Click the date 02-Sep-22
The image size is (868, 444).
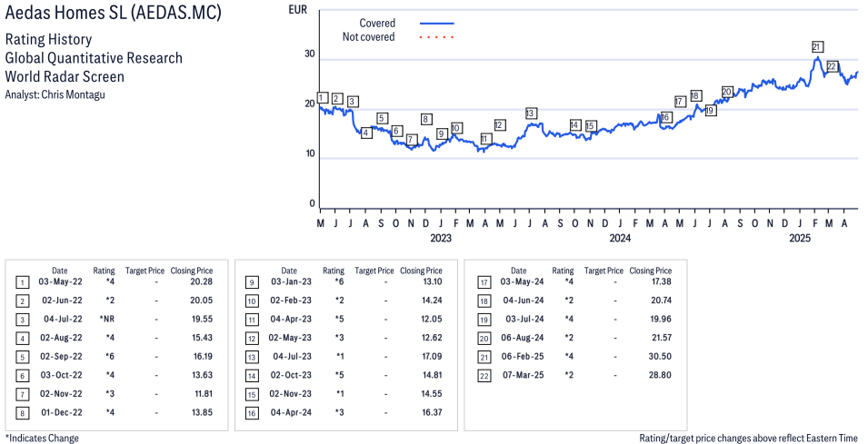[x=61, y=356]
